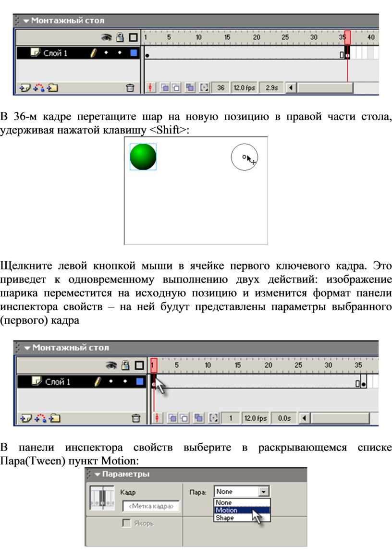
Task: Toggle Edit Multiple Frames in 2.9s timeline
Action: [x=190, y=87]
